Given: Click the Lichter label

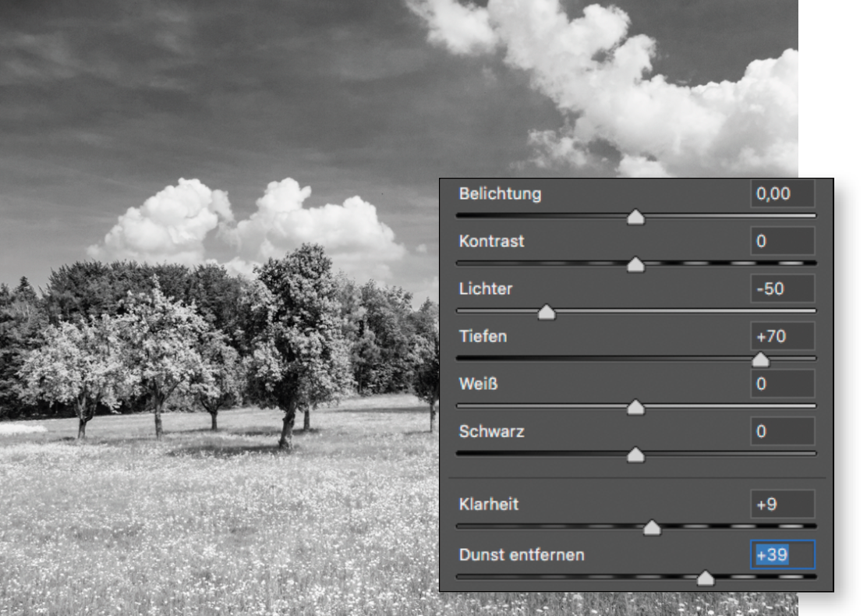Looking at the screenshot, I should (486, 289).
